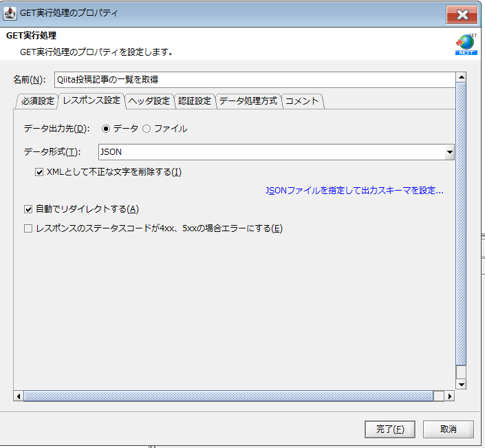485x448 pixels.
Task: Click the vertical scrollbar up arrow
Action: [x=461, y=77]
